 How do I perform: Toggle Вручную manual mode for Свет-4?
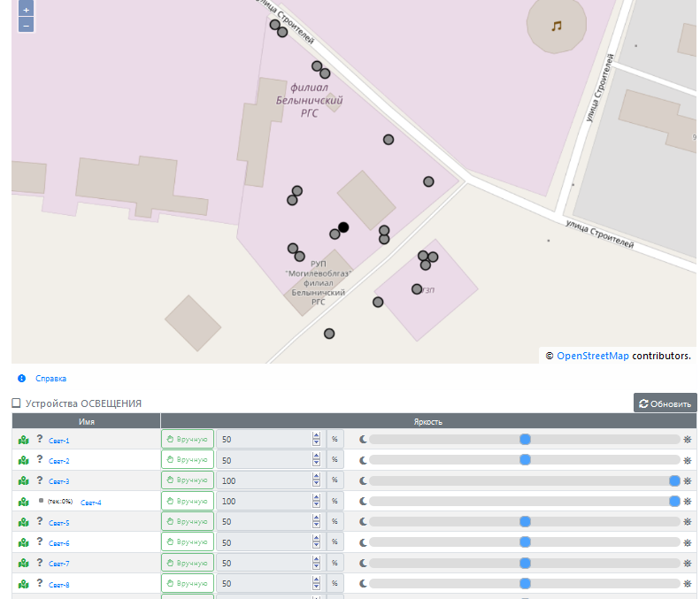188,502
